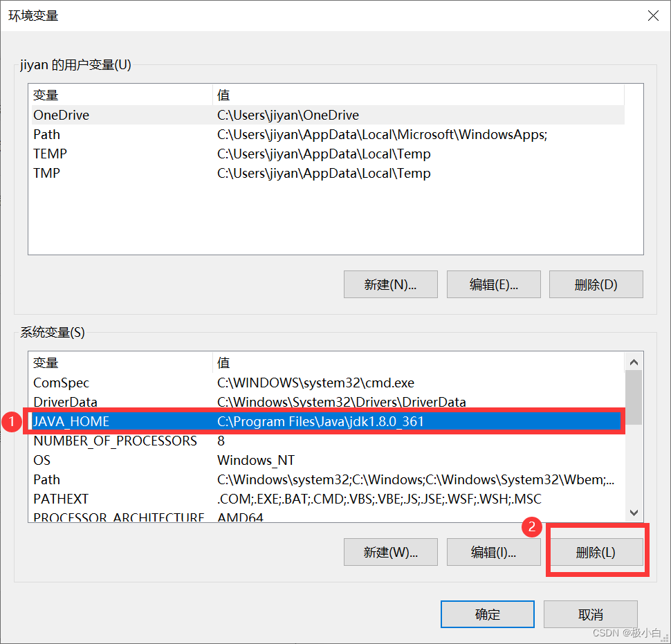Select the TMP user variable
The image size is (671, 644).
point(328,174)
